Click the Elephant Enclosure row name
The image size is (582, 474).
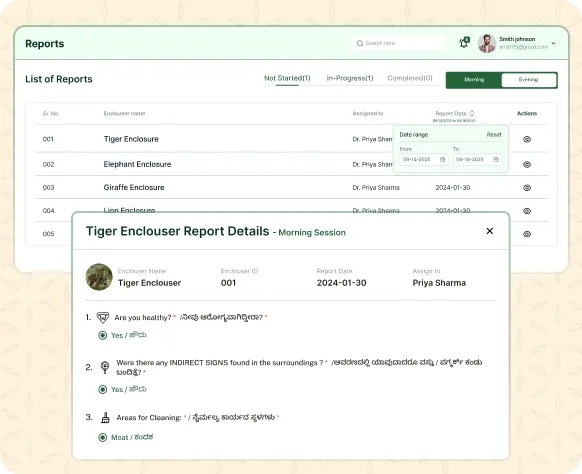(x=137, y=164)
